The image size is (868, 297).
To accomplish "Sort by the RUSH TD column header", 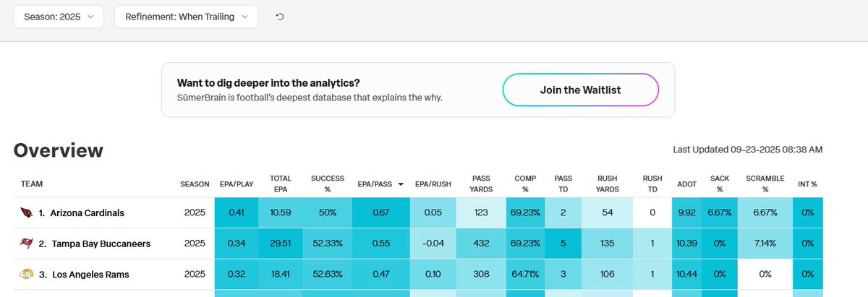I will [652, 184].
